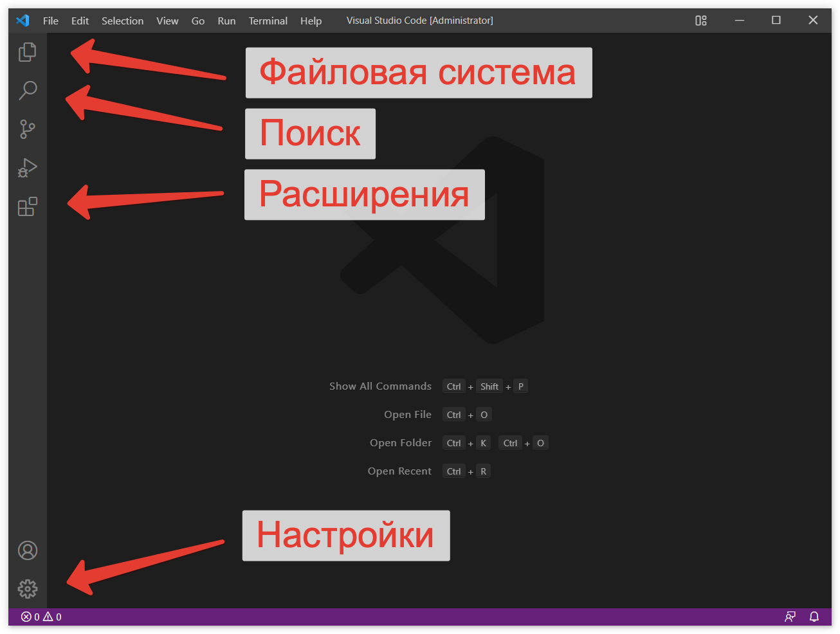Click the errors and warnings status indicator
The image size is (840, 634).
click(x=40, y=617)
